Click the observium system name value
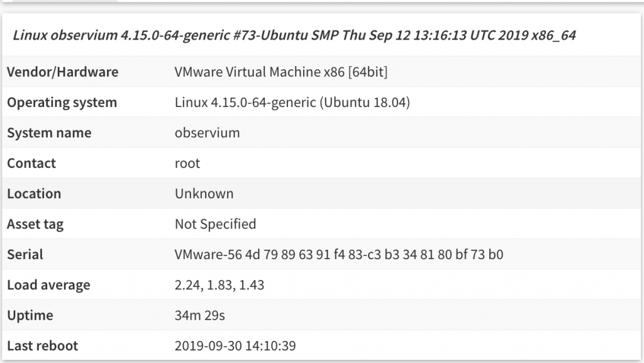Image resolution: width=644 pixels, height=363 pixels. 207,133
